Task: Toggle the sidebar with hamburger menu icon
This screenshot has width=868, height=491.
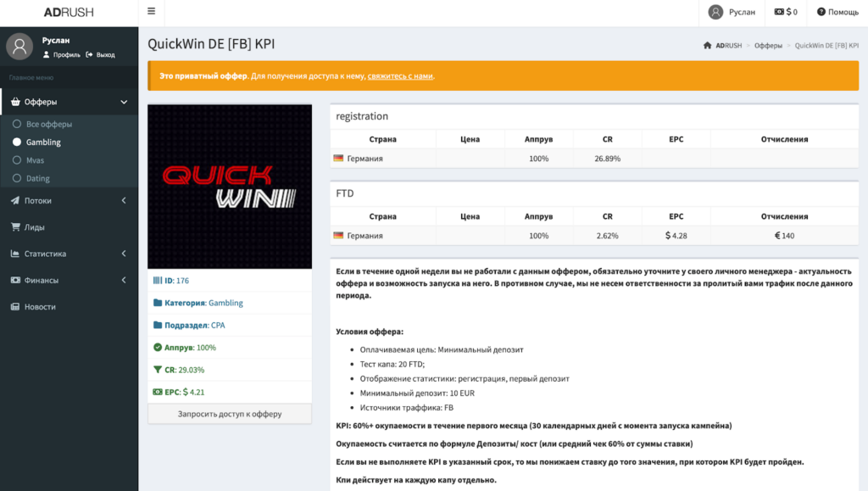Action: click(x=151, y=11)
